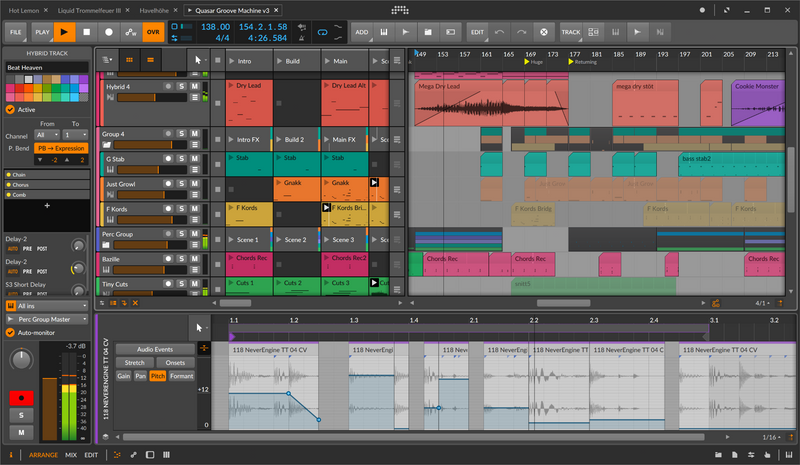
Task: Switch to the Hot Lemon project tab
Action: [24, 10]
